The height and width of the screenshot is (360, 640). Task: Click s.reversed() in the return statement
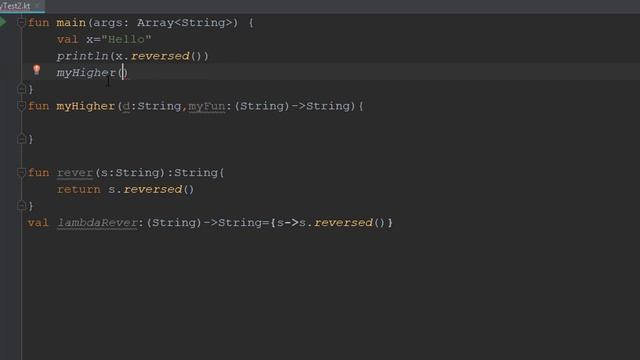point(151,189)
